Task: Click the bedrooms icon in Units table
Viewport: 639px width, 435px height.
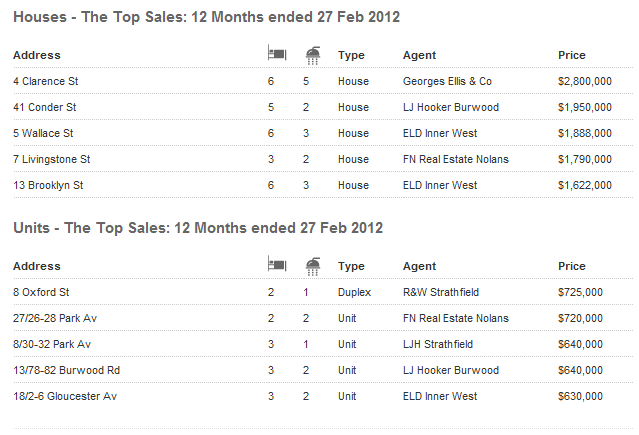Action: click(x=277, y=265)
